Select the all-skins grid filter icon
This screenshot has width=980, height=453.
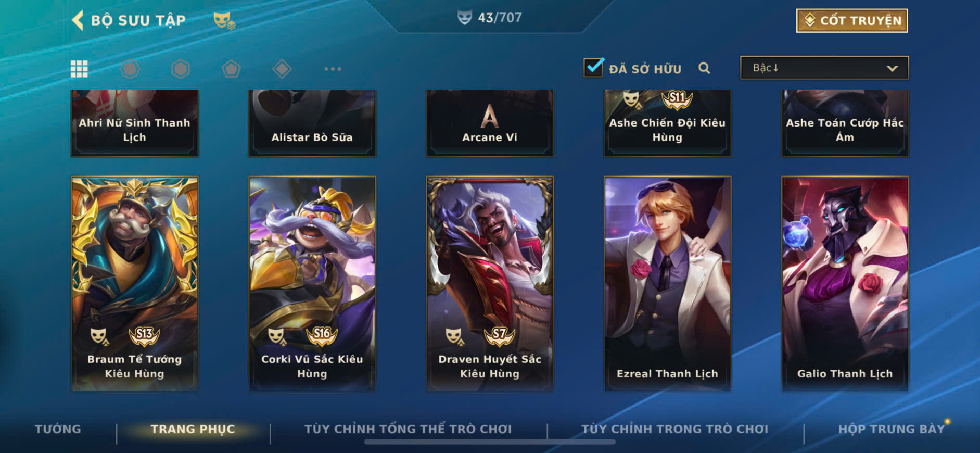point(79,69)
